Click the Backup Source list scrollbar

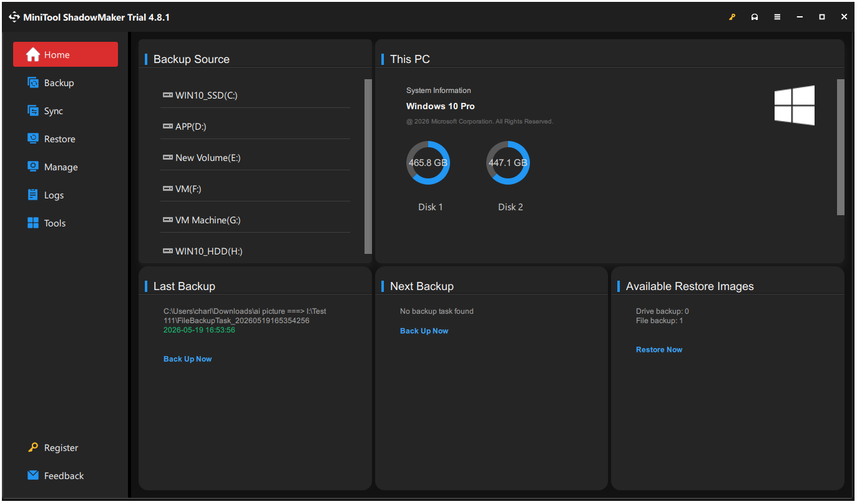(368, 167)
